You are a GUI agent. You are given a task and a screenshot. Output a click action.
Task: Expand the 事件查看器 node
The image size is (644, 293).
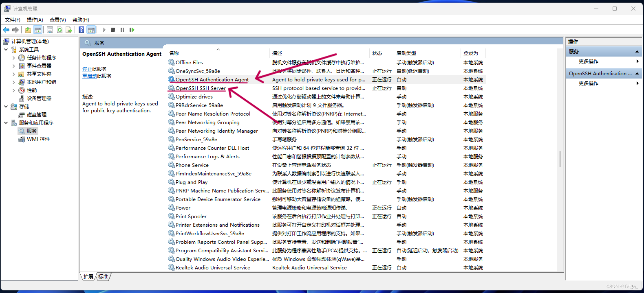pyautogui.click(x=14, y=66)
